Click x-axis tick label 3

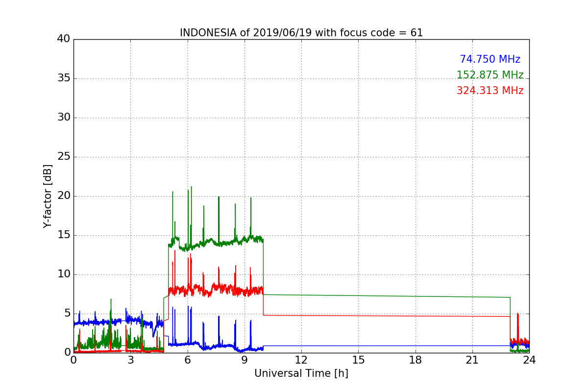pos(130,360)
